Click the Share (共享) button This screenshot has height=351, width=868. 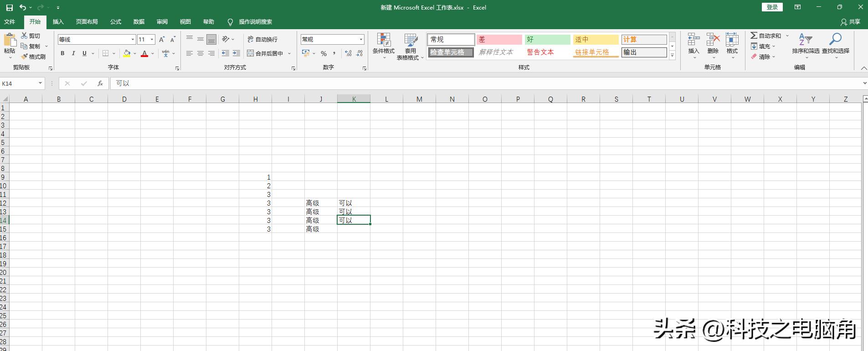click(851, 22)
